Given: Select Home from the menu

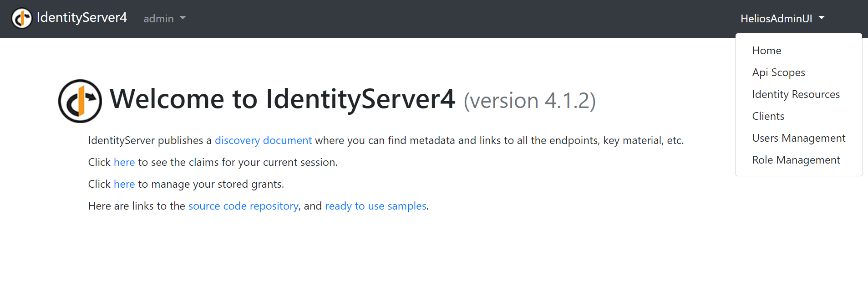Looking at the screenshot, I should coord(799,51).
